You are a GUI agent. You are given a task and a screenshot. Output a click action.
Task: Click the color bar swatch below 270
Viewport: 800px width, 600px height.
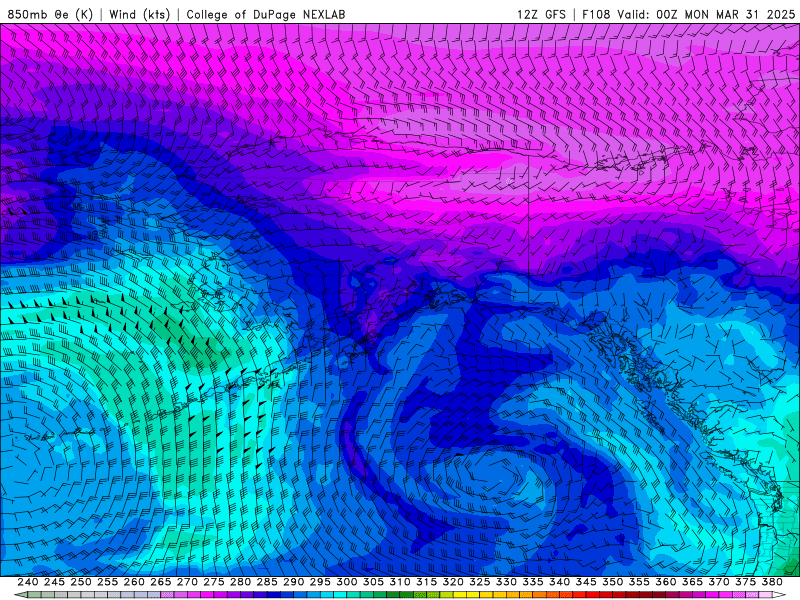click(x=194, y=595)
